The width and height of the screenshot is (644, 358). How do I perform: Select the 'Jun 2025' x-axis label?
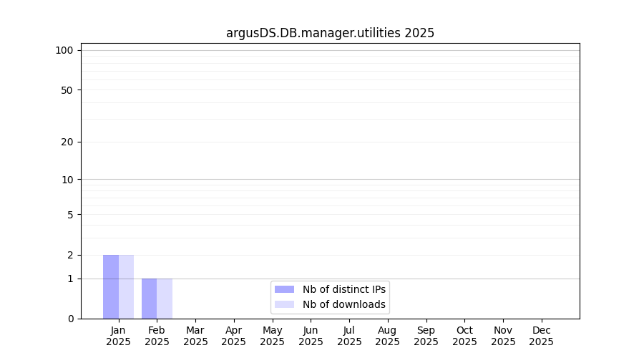311,336
